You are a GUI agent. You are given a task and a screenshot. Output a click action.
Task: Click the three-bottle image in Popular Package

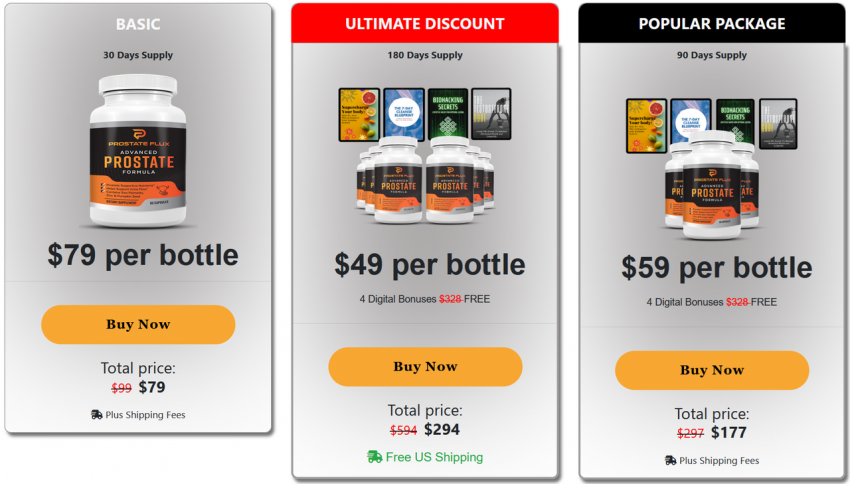coord(712,188)
